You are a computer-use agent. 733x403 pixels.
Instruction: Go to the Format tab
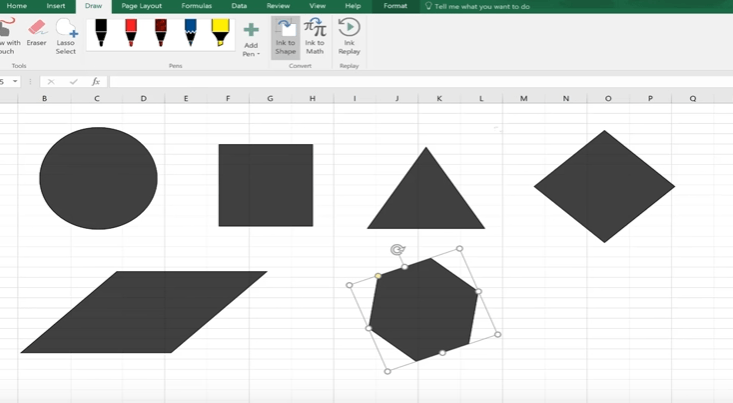[x=395, y=6]
